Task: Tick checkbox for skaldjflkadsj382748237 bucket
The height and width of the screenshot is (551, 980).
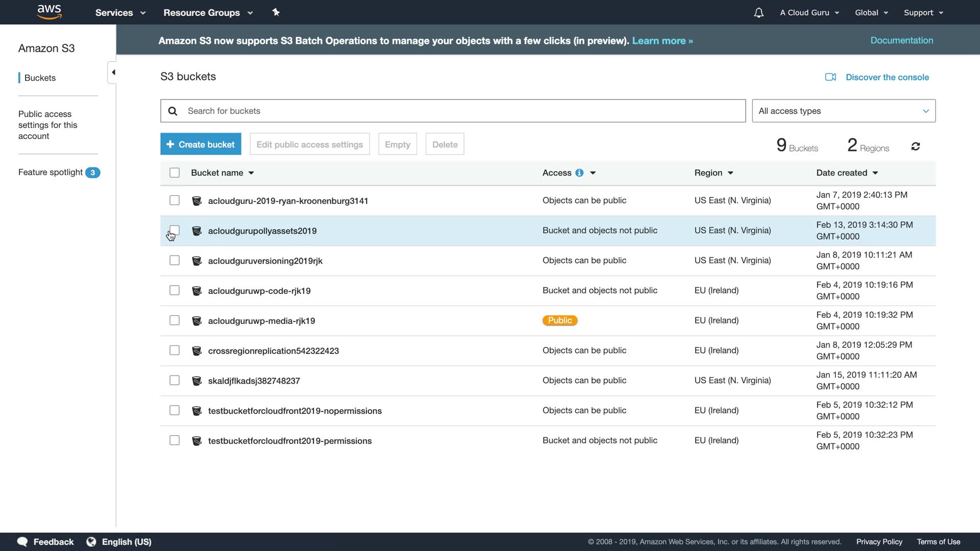Action: coord(175,381)
